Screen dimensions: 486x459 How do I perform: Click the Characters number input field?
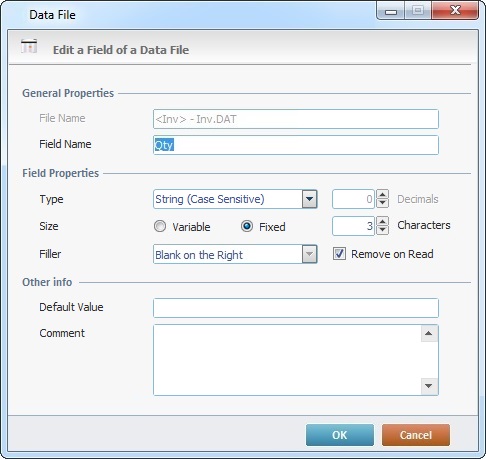[x=353, y=226]
